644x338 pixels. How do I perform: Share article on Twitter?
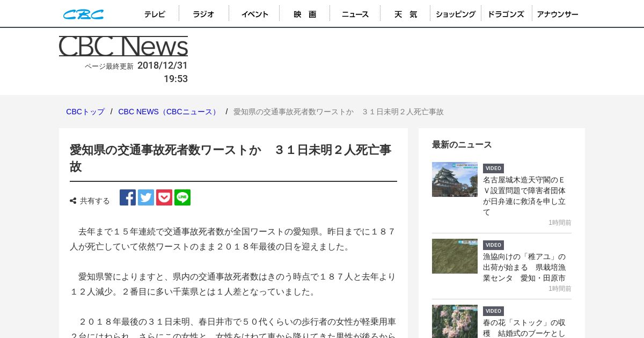click(x=146, y=197)
